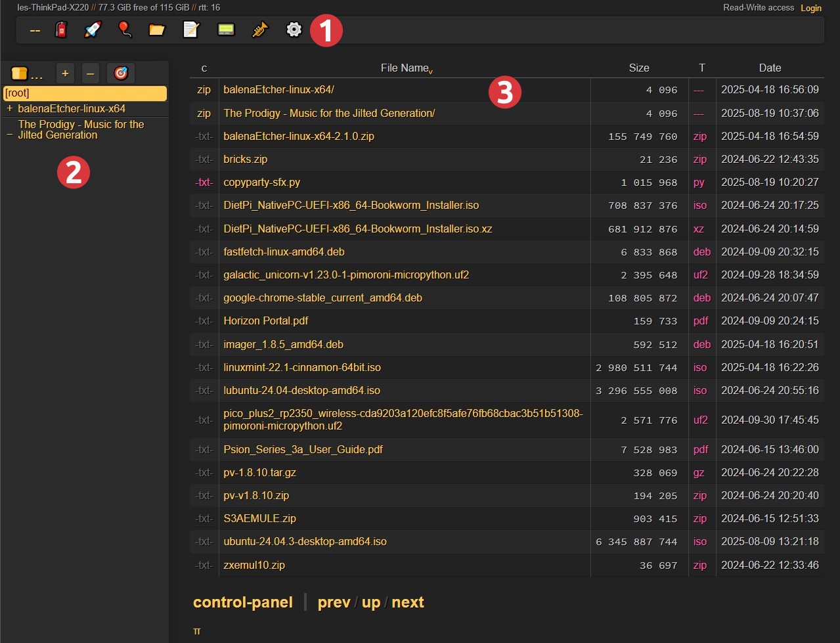Expand the balenaEtcher-linux-x64 tree node
Image resolution: width=840 pixels, height=643 pixels.
[x=9, y=108]
